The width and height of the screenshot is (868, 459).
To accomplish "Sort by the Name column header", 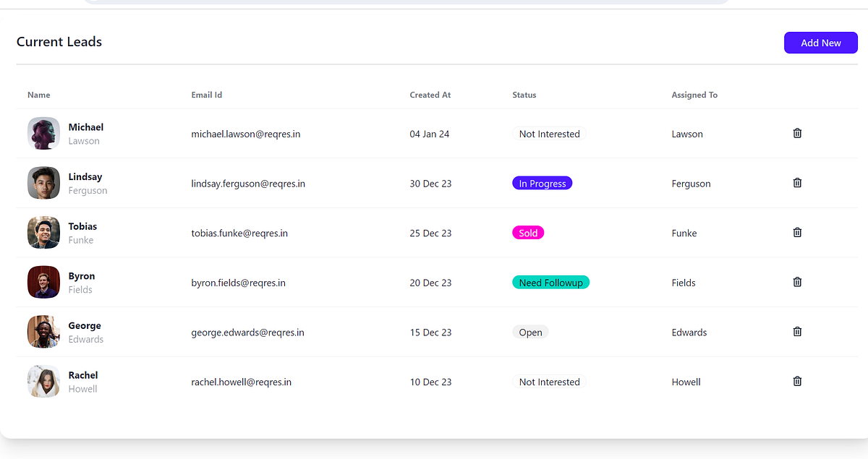I will 38,95.
